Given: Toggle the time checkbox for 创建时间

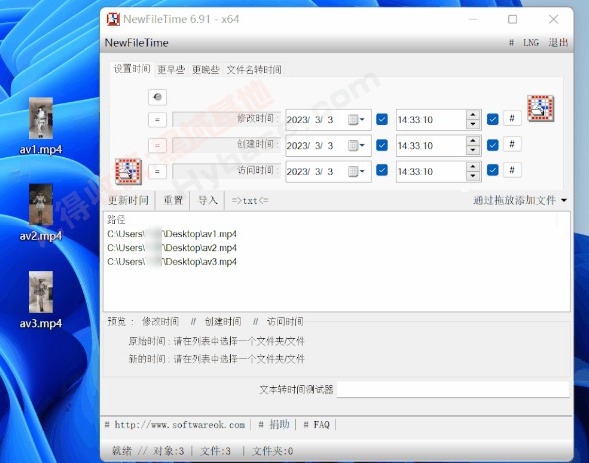Looking at the screenshot, I should point(492,145).
